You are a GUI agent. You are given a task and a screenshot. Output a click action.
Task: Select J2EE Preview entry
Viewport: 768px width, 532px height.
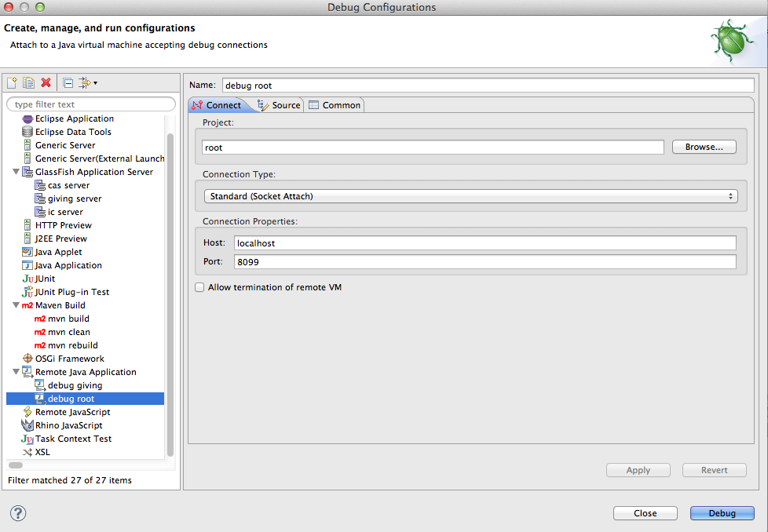pyautogui.click(x=60, y=239)
